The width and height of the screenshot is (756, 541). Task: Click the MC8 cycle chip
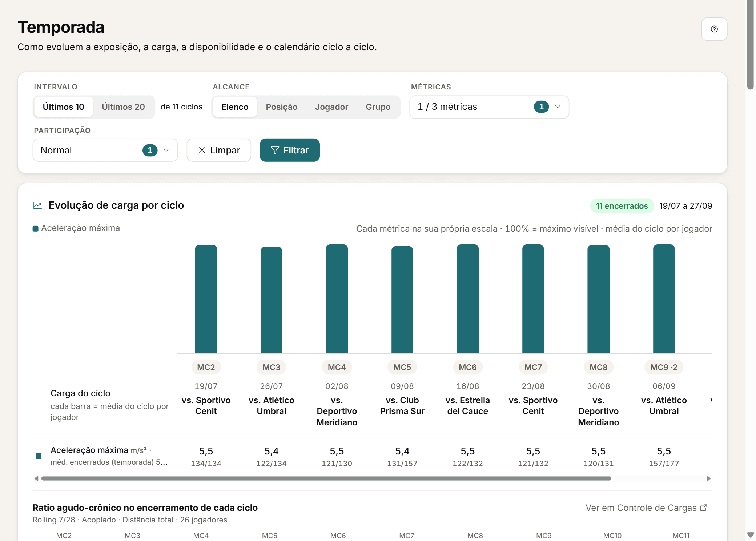(599, 367)
